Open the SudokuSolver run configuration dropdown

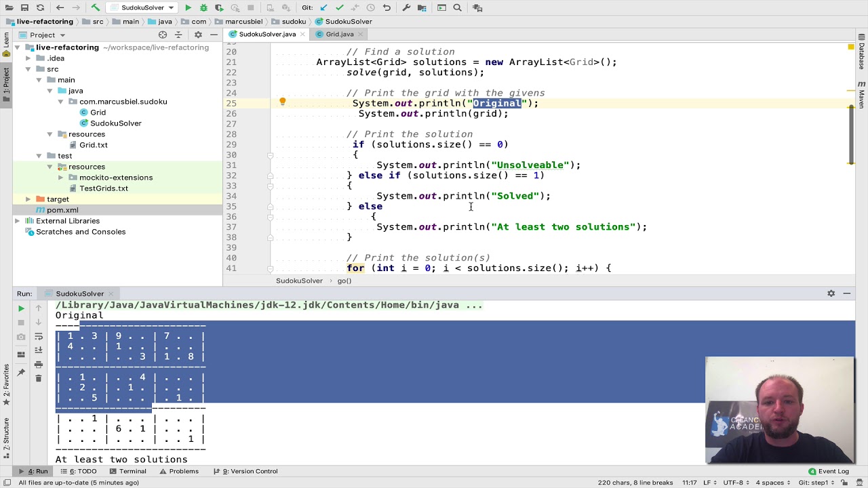[141, 7]
